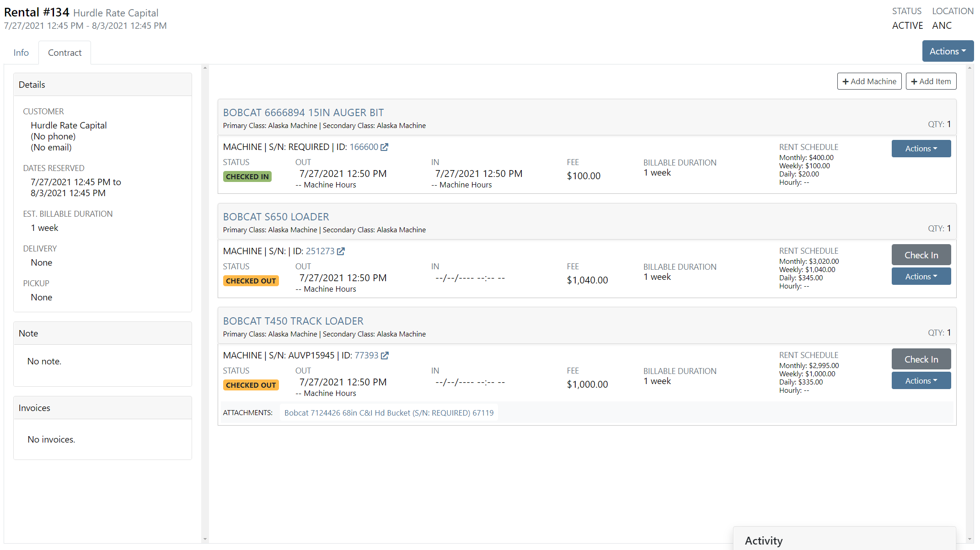Click the 'No invoices.' text
The image size is (980, 550).
51,439
